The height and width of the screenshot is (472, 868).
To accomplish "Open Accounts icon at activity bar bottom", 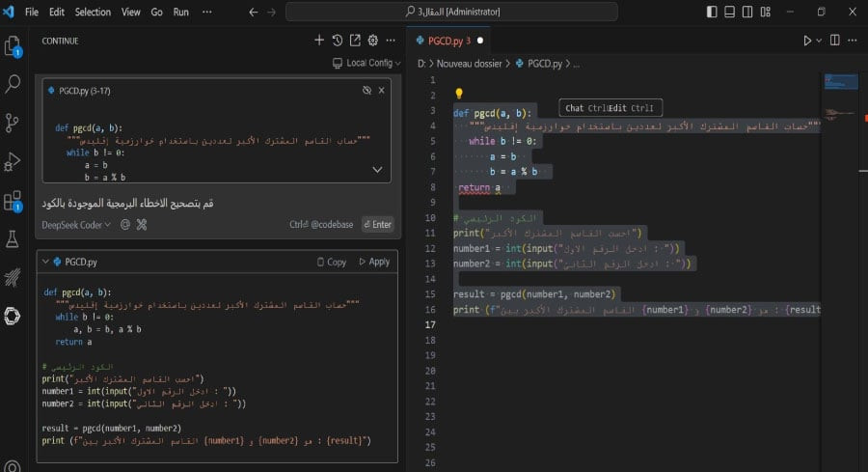I will [13, 466].
